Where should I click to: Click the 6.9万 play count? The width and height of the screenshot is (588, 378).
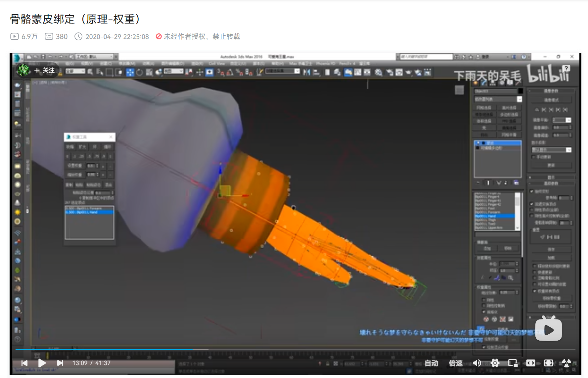(24, 36)
